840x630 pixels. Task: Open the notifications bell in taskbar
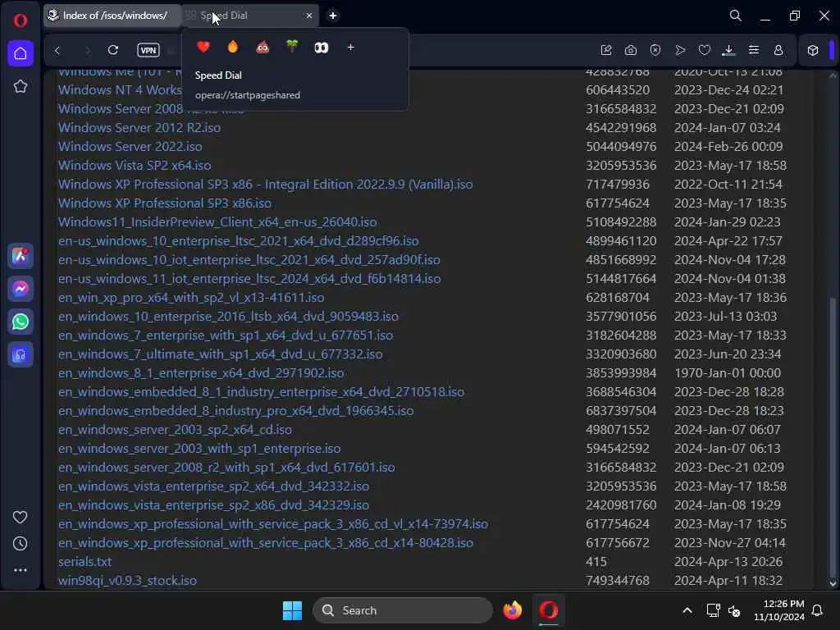point(817,610)
